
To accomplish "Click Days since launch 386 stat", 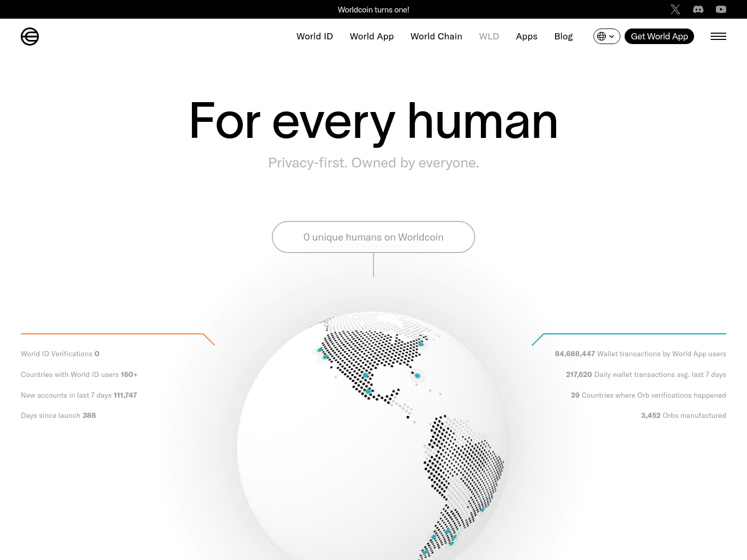I will click(59, 415).
